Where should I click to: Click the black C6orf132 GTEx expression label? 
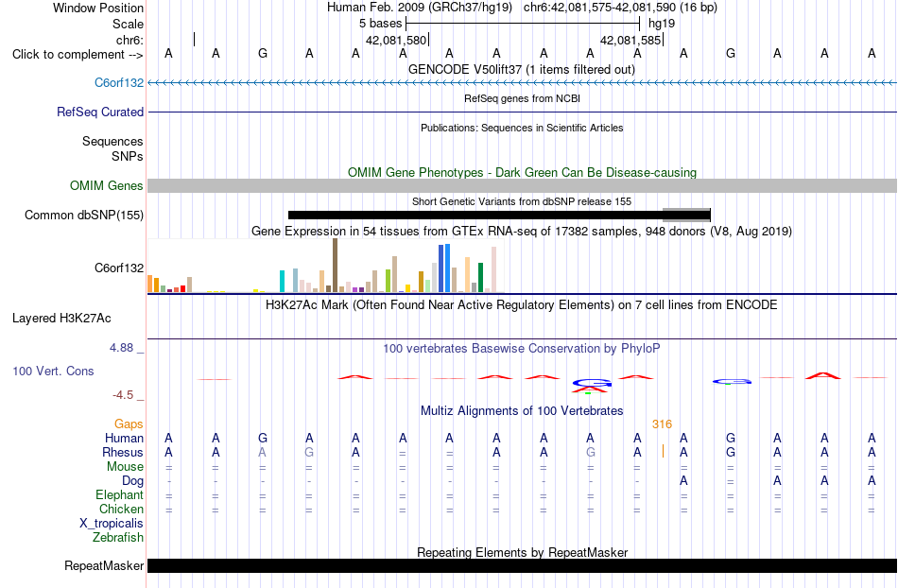point(118,268)
